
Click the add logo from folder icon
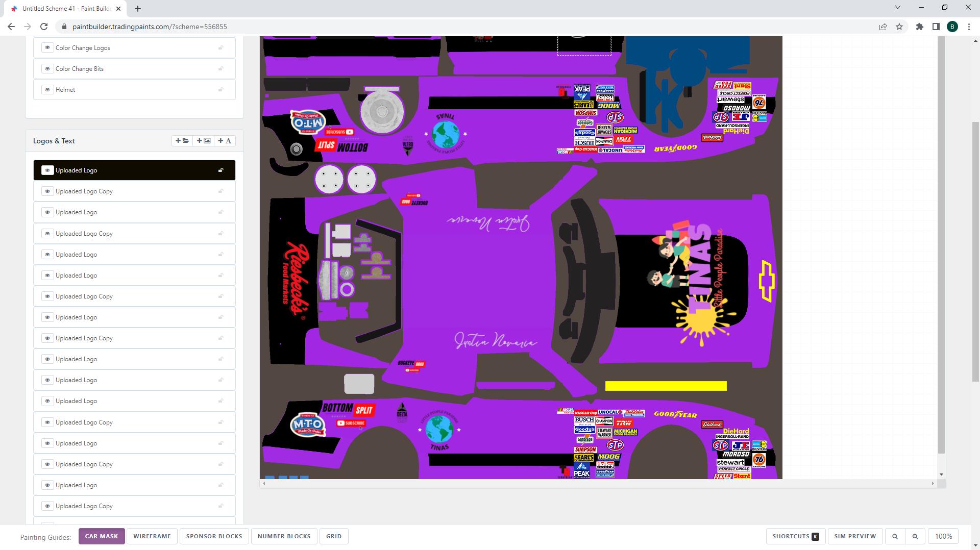[x=182, y=141]
